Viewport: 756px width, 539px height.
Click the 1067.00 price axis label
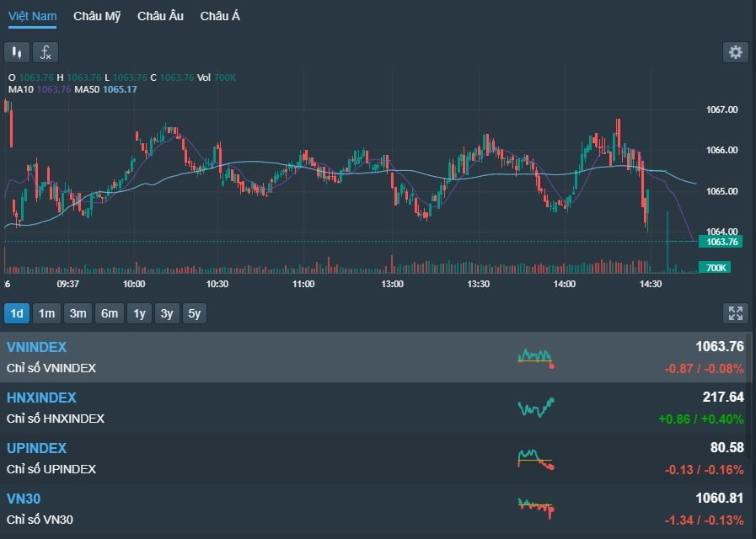click(721, 109)
